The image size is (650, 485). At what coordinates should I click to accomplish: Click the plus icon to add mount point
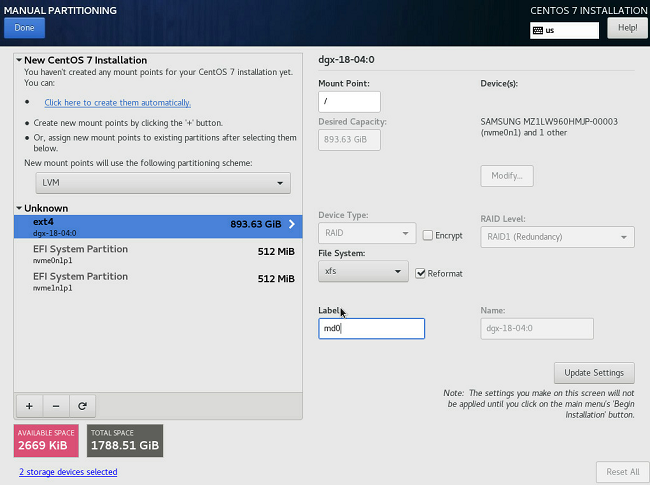[29, 406]
